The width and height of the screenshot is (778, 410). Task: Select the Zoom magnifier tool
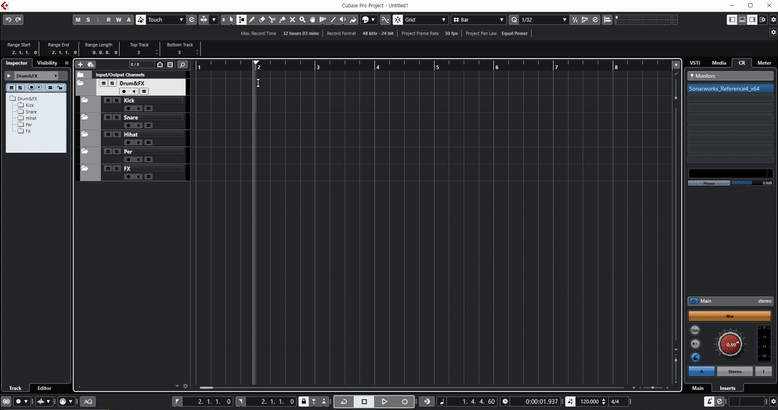302,20
